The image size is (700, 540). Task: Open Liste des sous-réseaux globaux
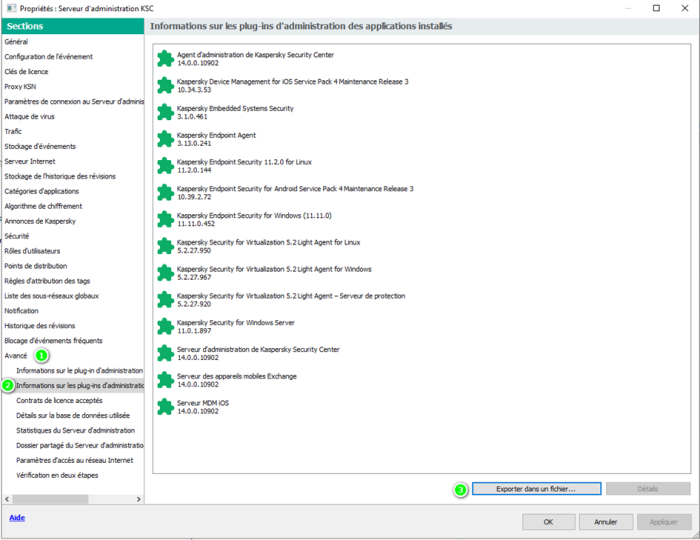[x=51, y=296]
